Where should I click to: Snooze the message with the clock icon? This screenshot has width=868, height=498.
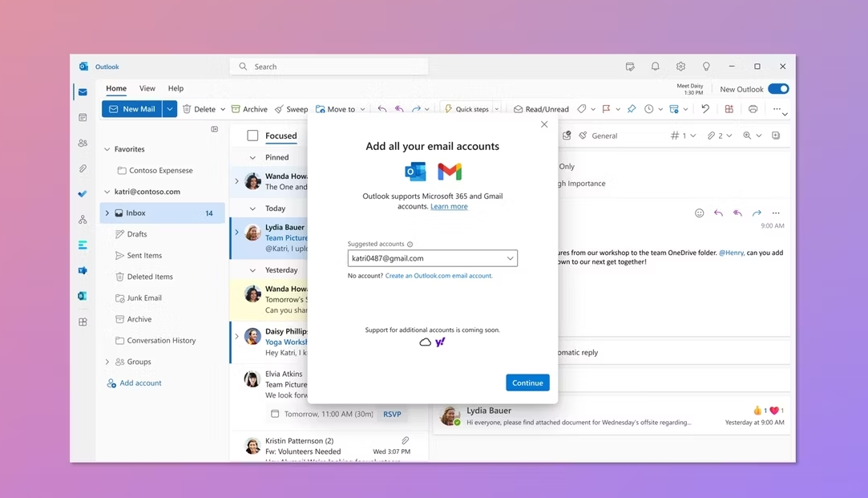648,110
